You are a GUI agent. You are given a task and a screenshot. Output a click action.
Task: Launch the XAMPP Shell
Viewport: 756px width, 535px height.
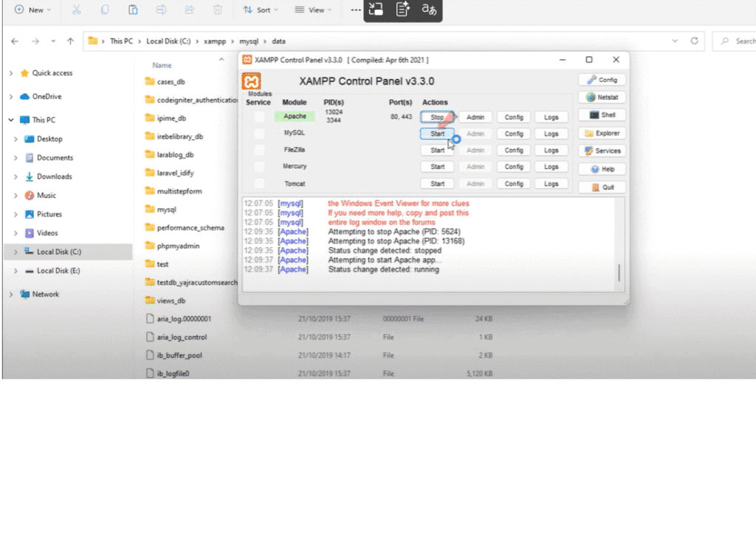coord(602,115)
